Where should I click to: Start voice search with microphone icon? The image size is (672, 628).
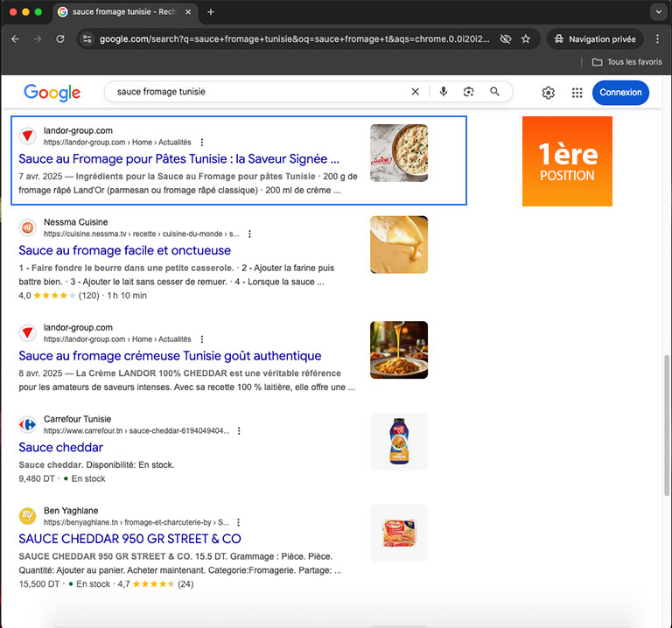[444, 92]
